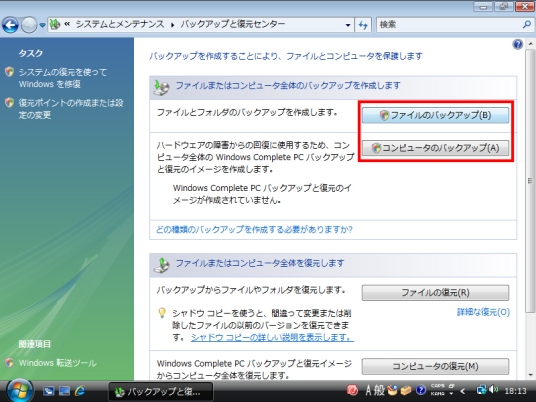This screenshot has height=402, width=536.
Task: Open the recent pages dropdown beside navigation arrows
Action: (x=42, y=25)
